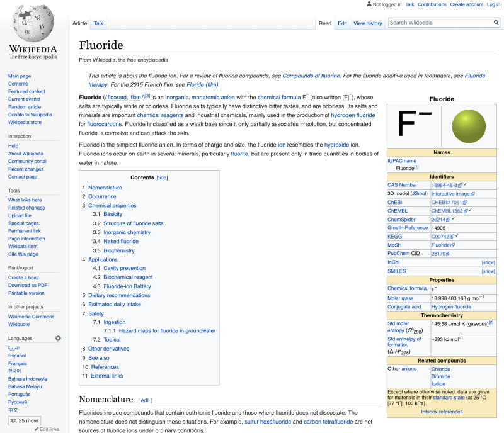The image size is (504, 433).
Task: Open Wikidata item link
Action: (23, 246)
